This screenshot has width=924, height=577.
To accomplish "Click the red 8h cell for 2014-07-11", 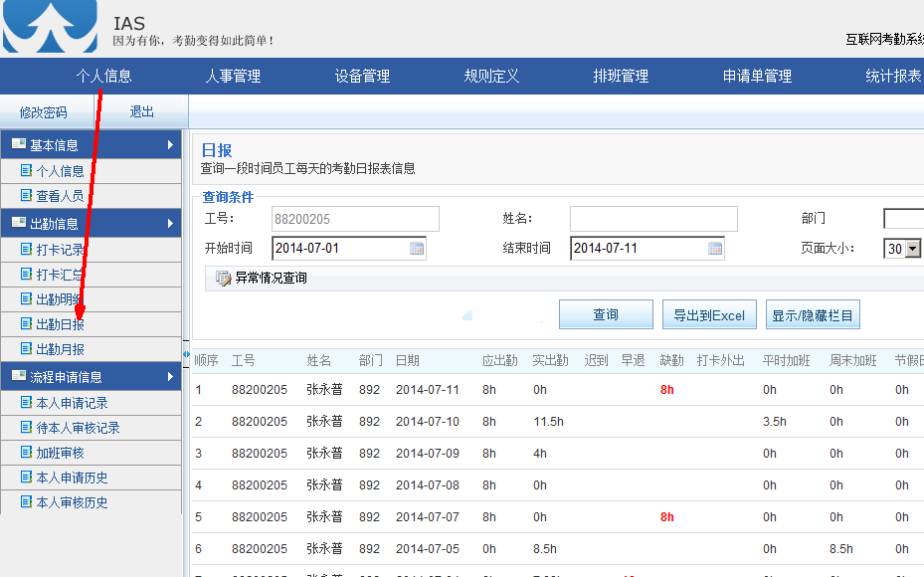I will click(666, 390).
